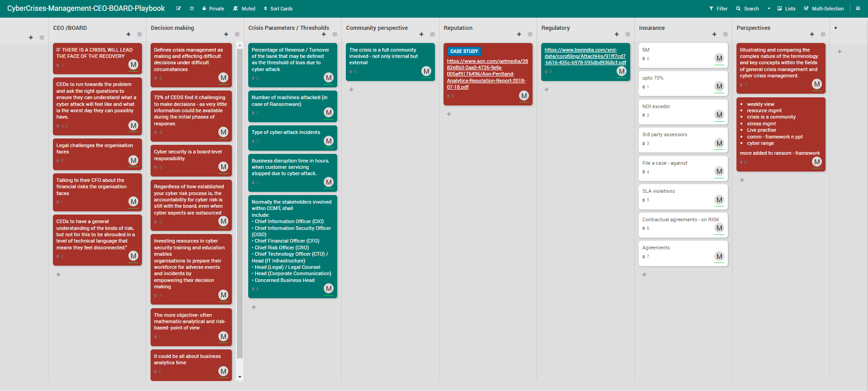Open the Decision making list menu icon
The width and height of the screenshot is (868, 391).
[x=237, y=34]
